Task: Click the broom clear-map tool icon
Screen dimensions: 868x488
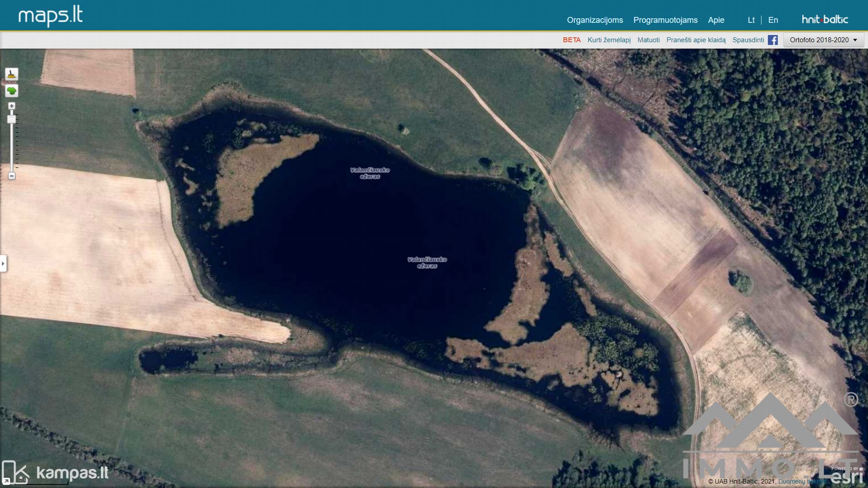Action: pos(11,74)
